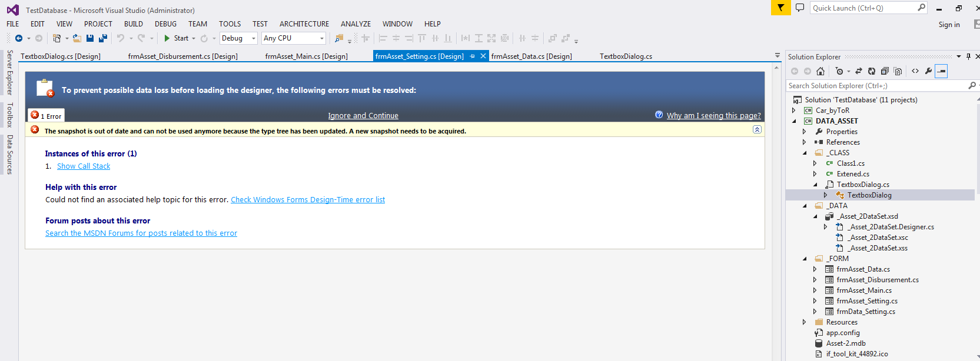Open the Solution Explorer window options arrow
The height and width of the screenshot is (361, 980).
(959, 56)
